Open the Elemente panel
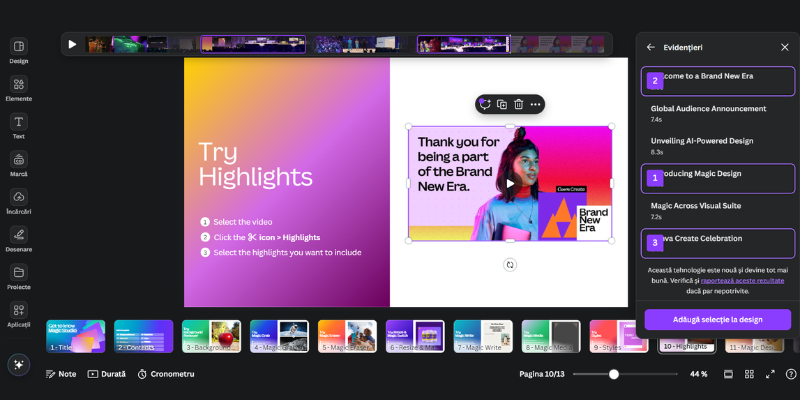Image resolution: width=800 pixels, height=400 pixels. click(x=18, y=88)
